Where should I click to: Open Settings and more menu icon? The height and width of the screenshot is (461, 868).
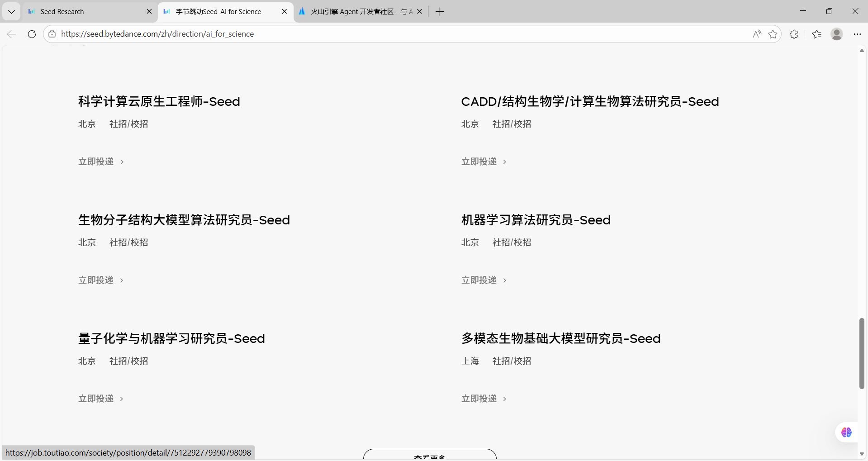[x=857, y=34]
